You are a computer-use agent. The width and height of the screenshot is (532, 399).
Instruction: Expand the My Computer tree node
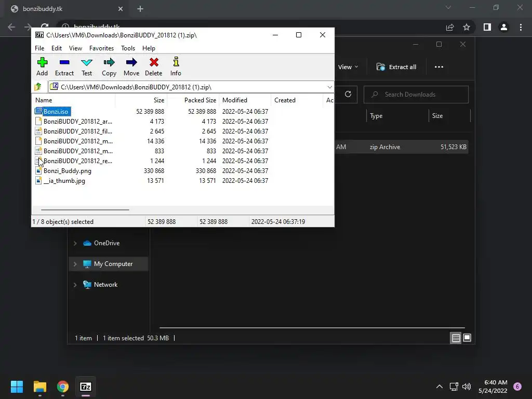(x=75, y=264)
